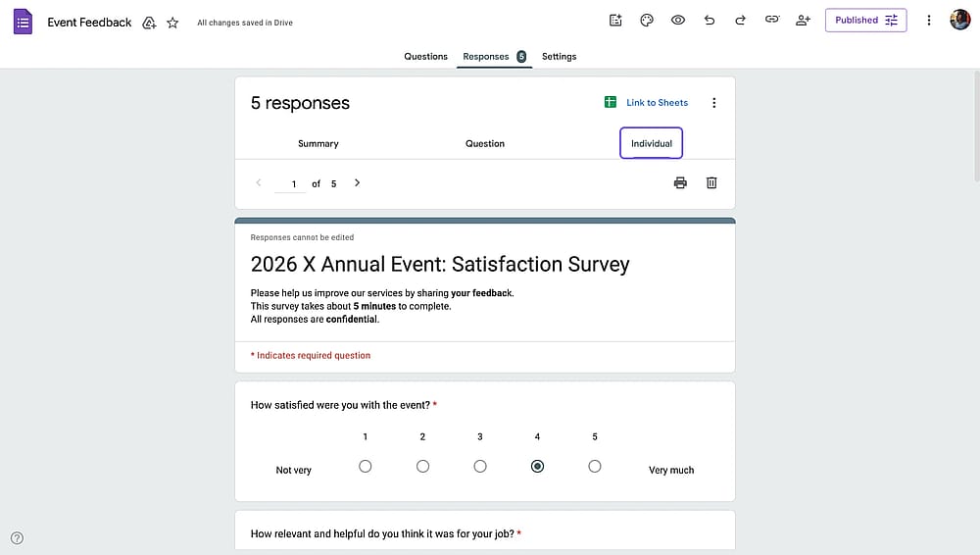Copy the responder link
This screenshot has height=555, width=980.
coord(772,20)
